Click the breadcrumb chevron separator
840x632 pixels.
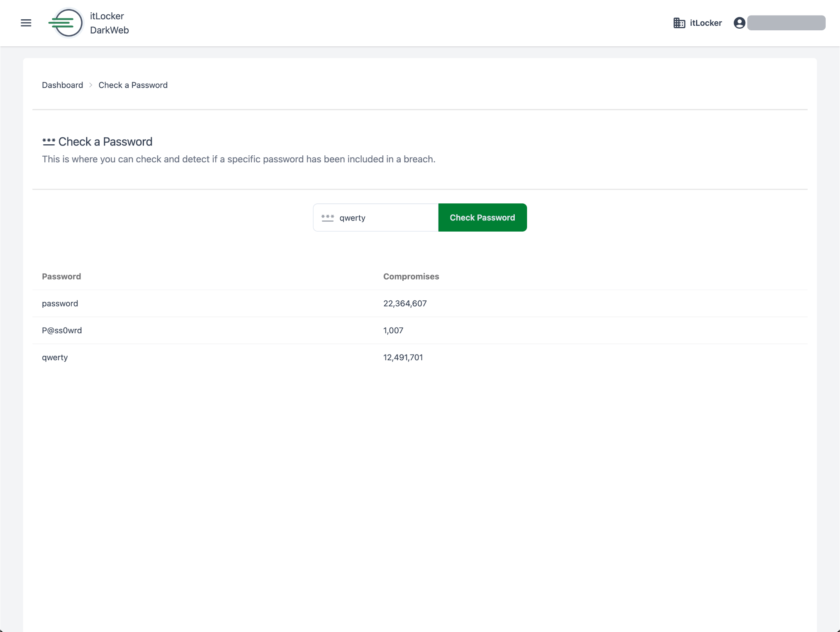91,85
